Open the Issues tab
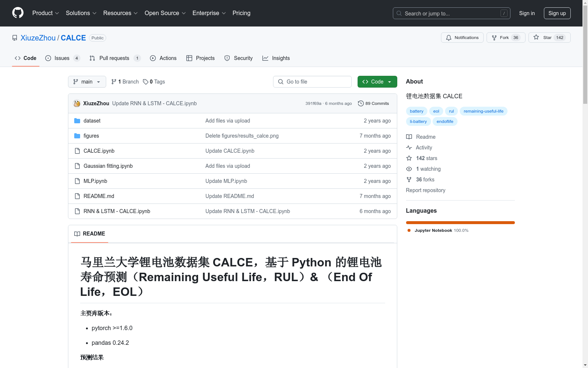 [62, 58]
